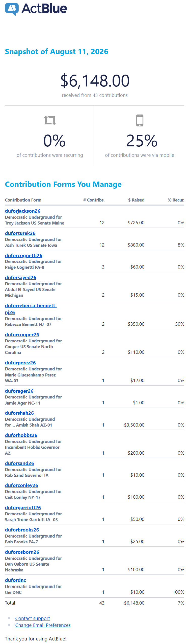187x644 pixels.
Task: Open the duforgarriott26 form link
Action: 23,507
